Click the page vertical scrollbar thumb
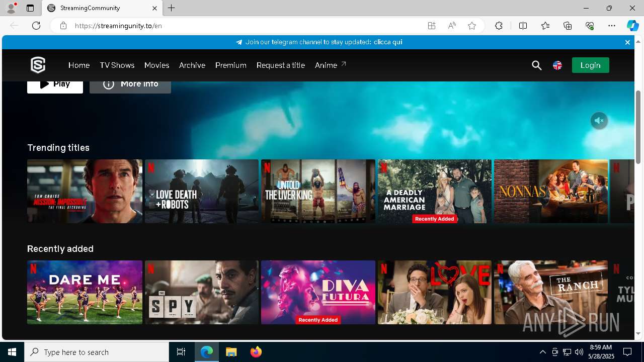 click(638, 127)
